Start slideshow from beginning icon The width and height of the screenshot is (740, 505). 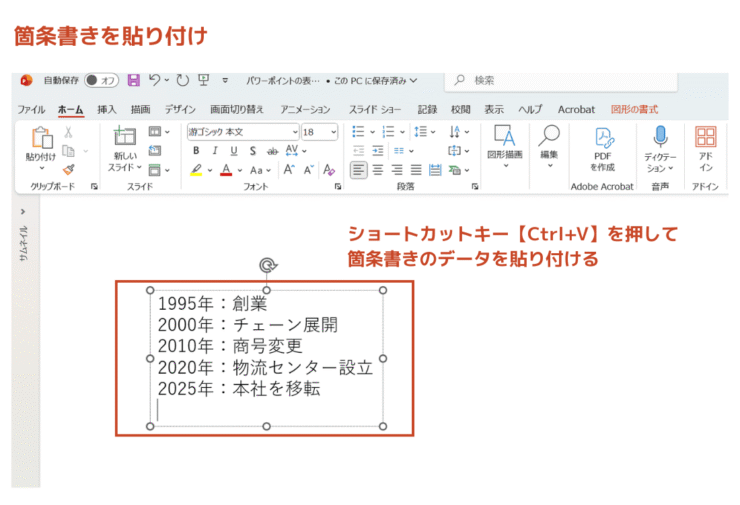pyautogui.click(x=203, y=80)
